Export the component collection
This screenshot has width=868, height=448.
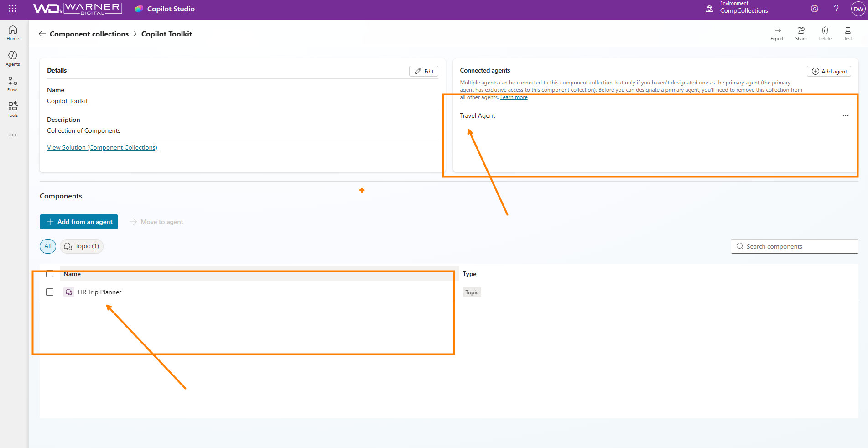777,34
